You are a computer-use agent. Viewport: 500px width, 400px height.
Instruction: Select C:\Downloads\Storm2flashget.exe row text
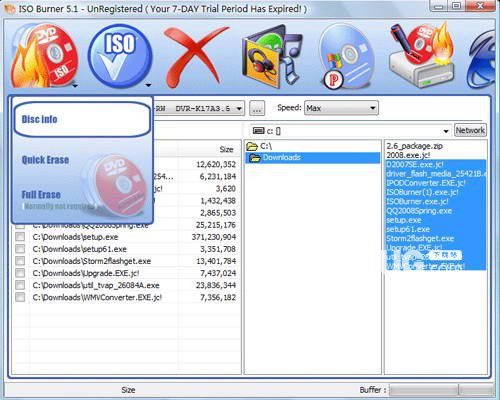click(92, 261)
